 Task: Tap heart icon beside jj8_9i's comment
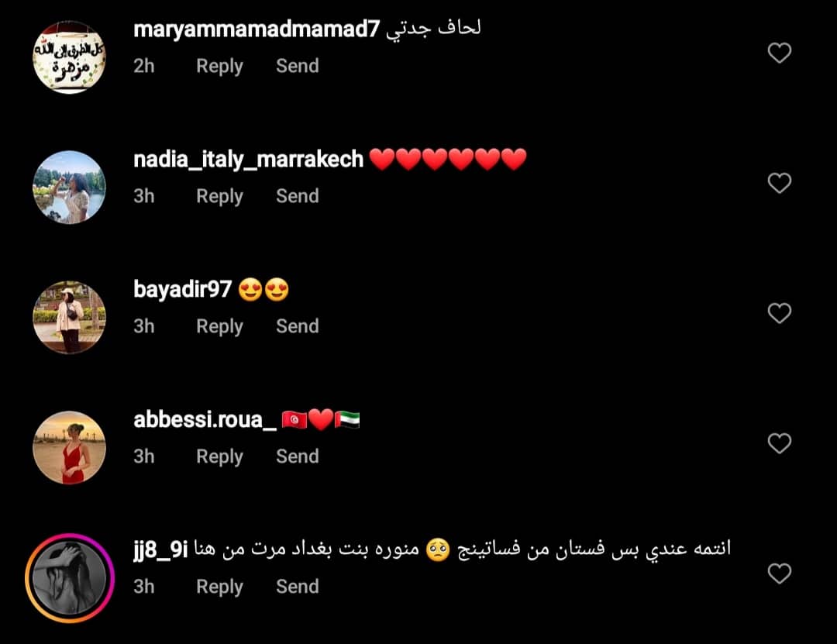click(780, 573)
